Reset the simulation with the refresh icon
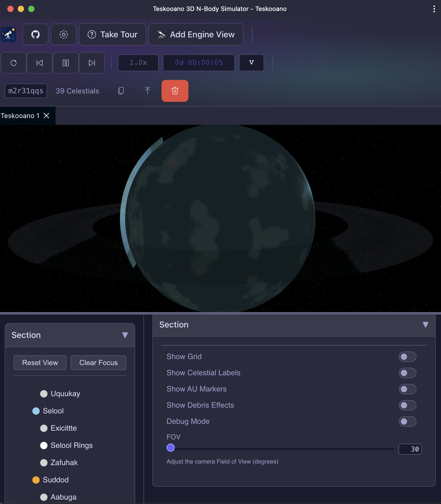The image size is (441, 504). (x=14, y=63)
